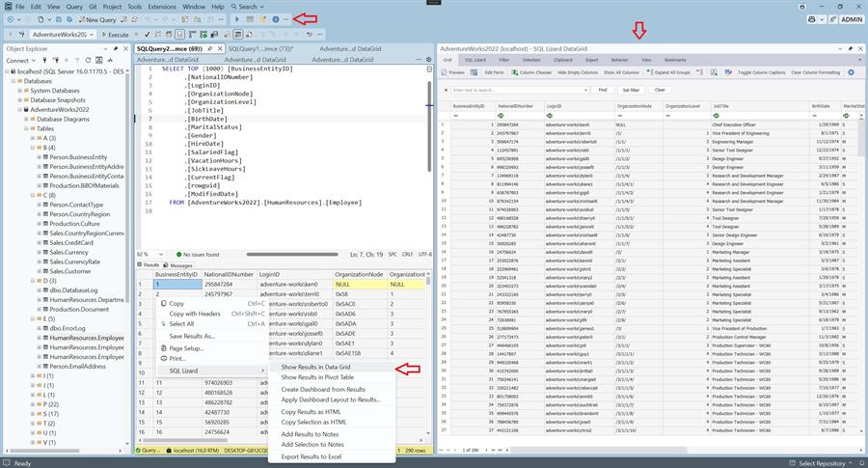Click the Clear button in DataGrid search
Image resolution: width=868 pixels, height=468 pixels.
tap(660, 90)
